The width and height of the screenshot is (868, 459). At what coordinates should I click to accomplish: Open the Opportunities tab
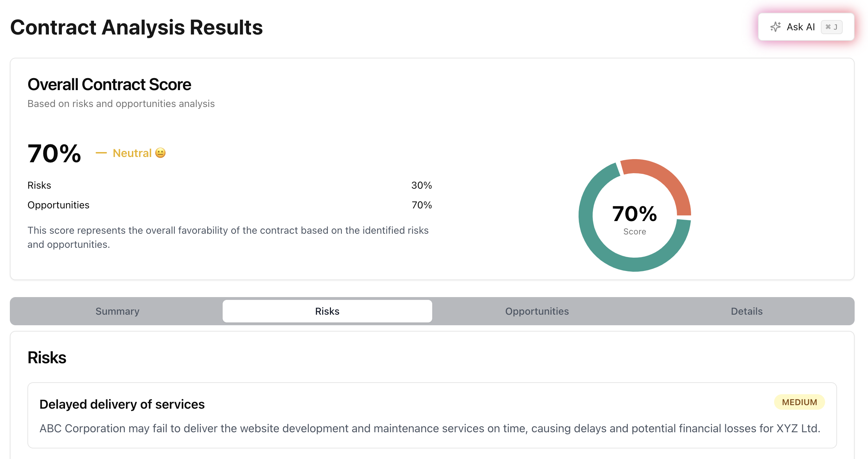[x=537, y=311]
